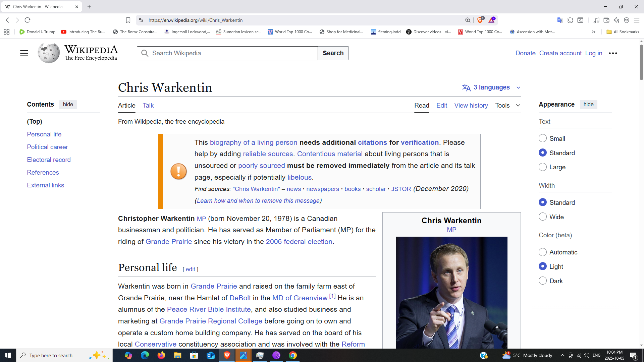Viewport: 644px width, 362px height.
Task: Expand the hidden bookmarks overflow chevron
Action: click(593, 32)
